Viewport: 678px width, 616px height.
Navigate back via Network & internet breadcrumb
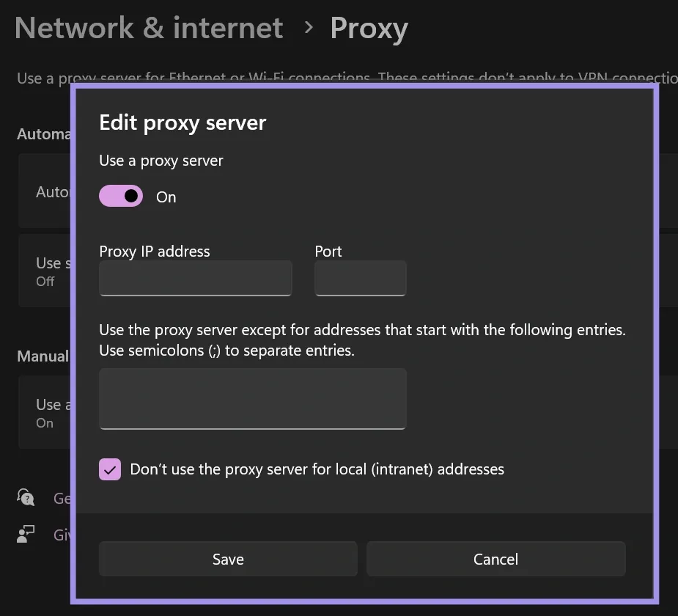pos(149,27)
